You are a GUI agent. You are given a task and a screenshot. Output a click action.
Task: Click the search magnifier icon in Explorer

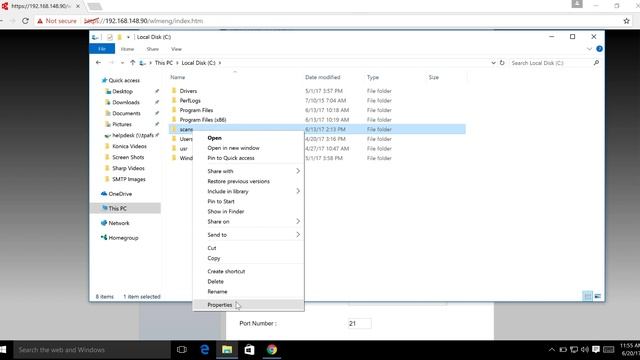tap(596, 63)
